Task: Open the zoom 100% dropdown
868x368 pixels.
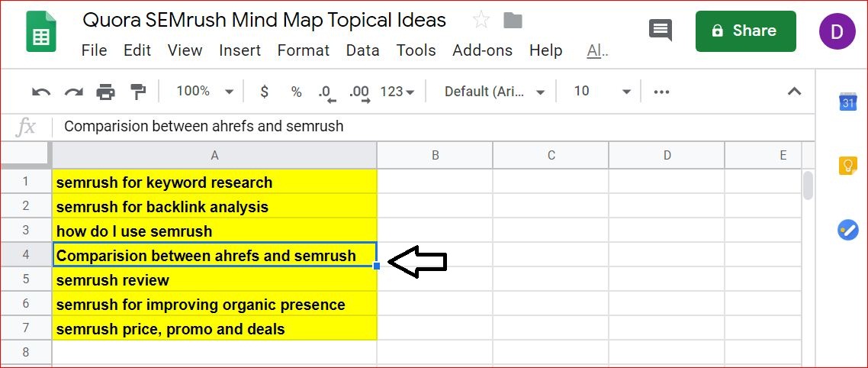Action: tap(204, 92)
